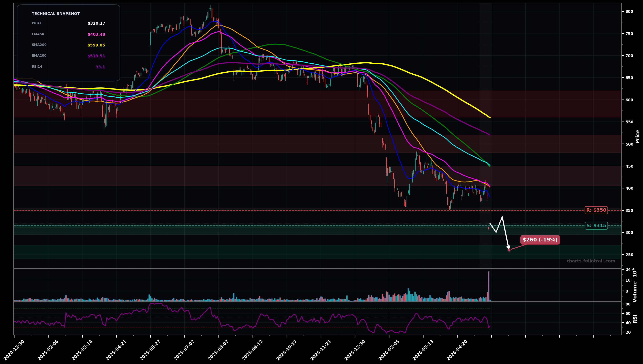Click the SMA200 label in snapshot panel

click(39, 45)
